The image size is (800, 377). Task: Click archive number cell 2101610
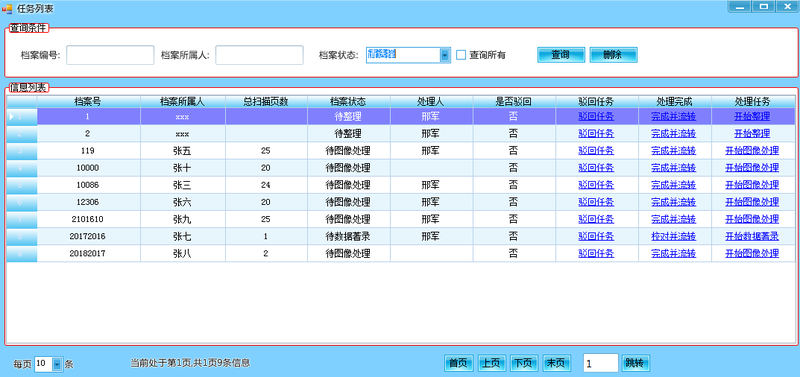pyautogui.click(x=88, y=219)
